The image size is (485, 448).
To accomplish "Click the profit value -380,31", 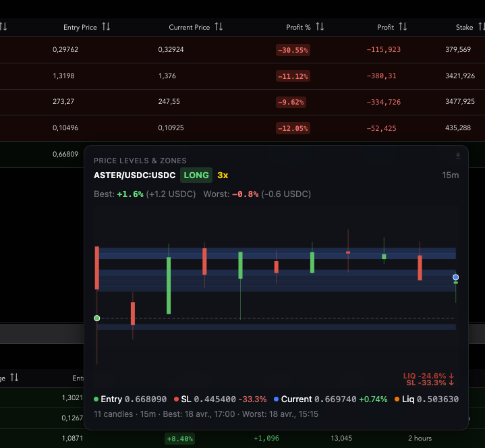I will 381,76.
